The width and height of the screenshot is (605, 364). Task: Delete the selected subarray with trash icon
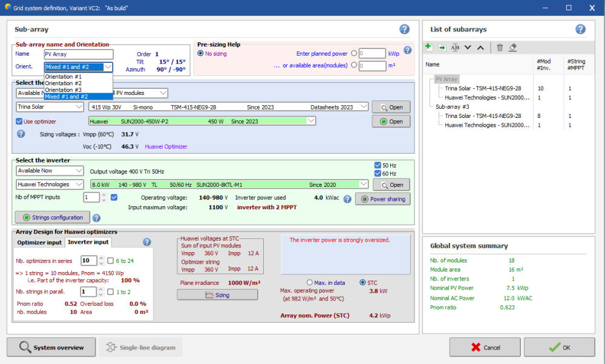[500, 47]
